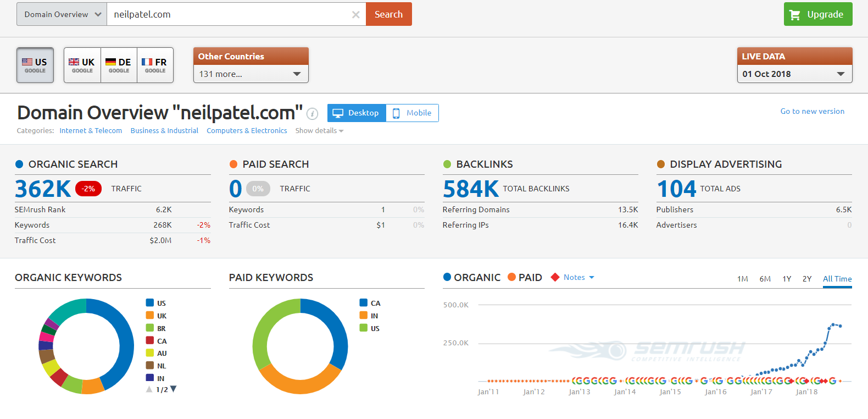Click the red diamond Notes icon
This screenshot has height=419, width=868.
(x=555, y=277)
